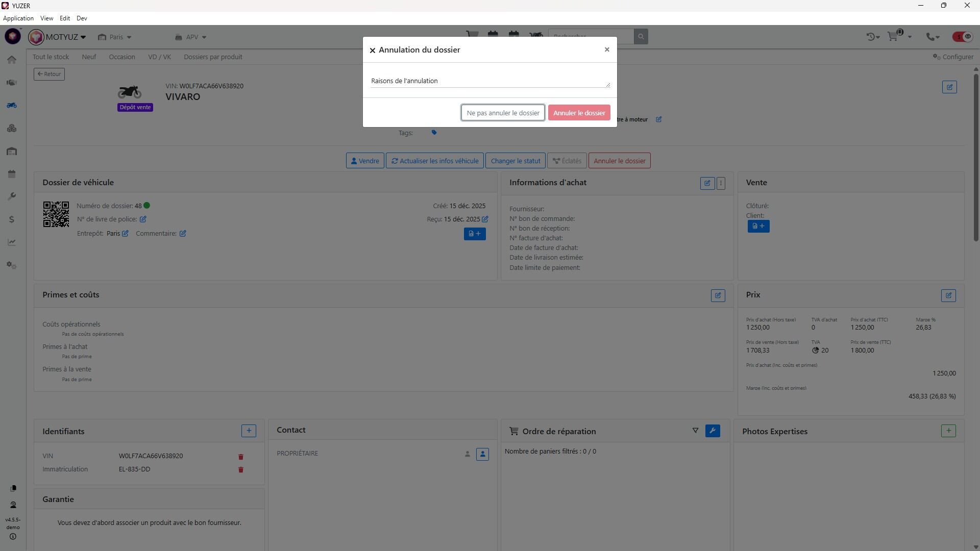Screen dimensions: 980x551
Task: Open the Paris location dropdown
Action: (115, 37)
